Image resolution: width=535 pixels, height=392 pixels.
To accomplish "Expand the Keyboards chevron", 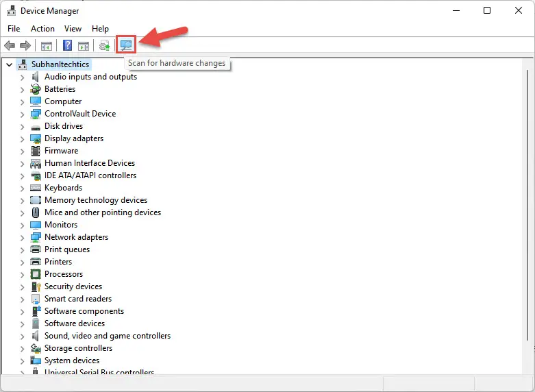I will pos(23,188).
